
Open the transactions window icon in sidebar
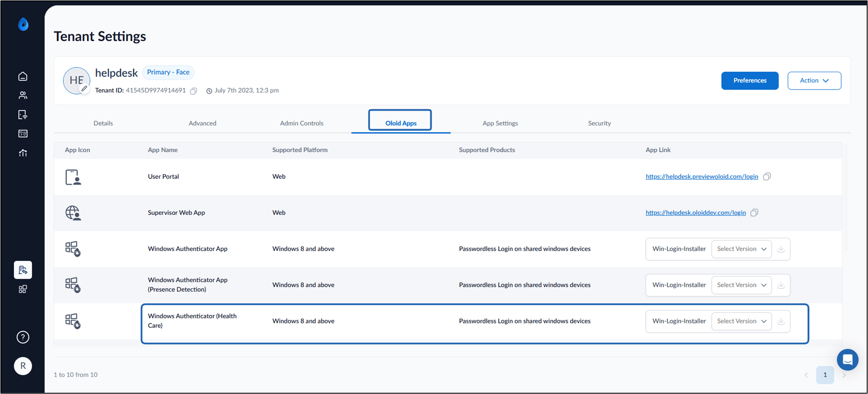pyautogui.click(x=23, y=134)
